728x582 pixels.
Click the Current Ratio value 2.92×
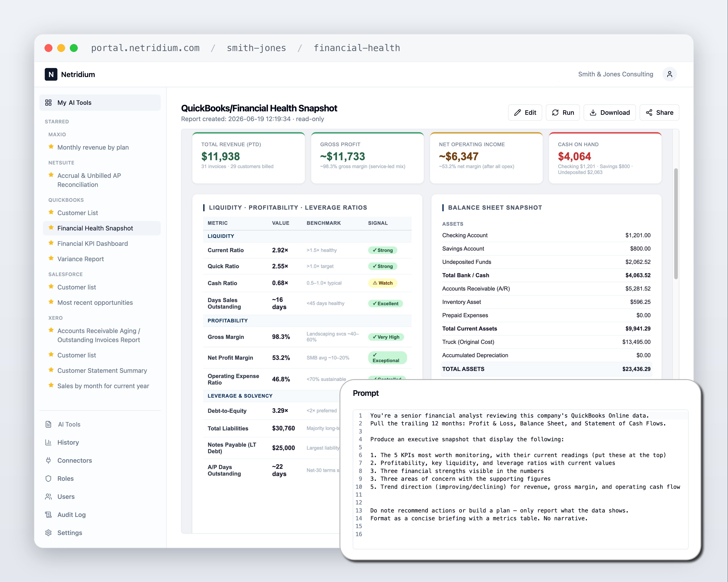point(280,250)
